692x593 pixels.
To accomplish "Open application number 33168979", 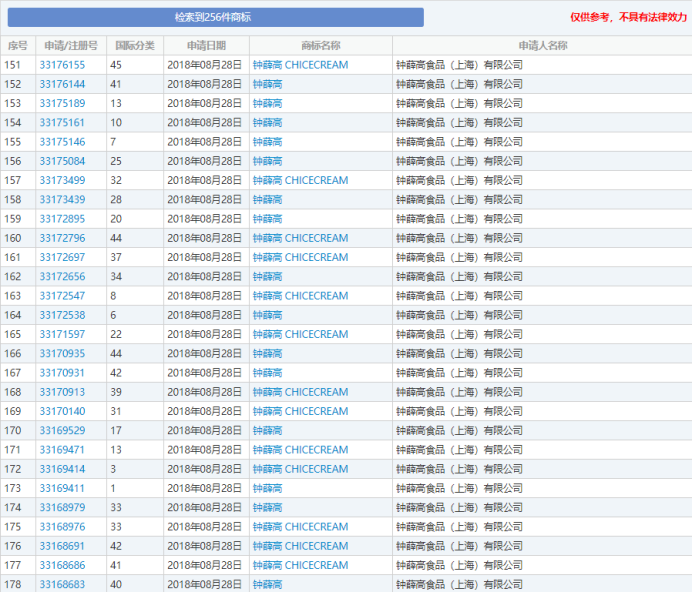I will (x=62, y=507).
